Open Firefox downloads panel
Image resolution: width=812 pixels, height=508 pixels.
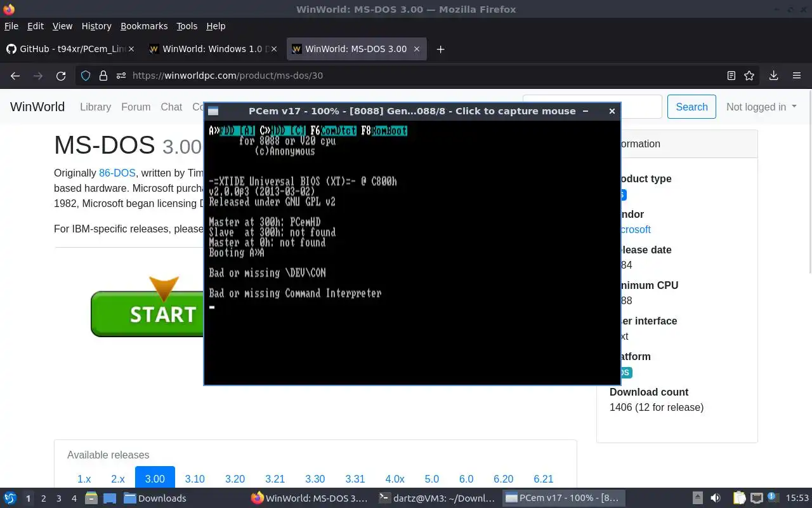click(x=773, y=76)
